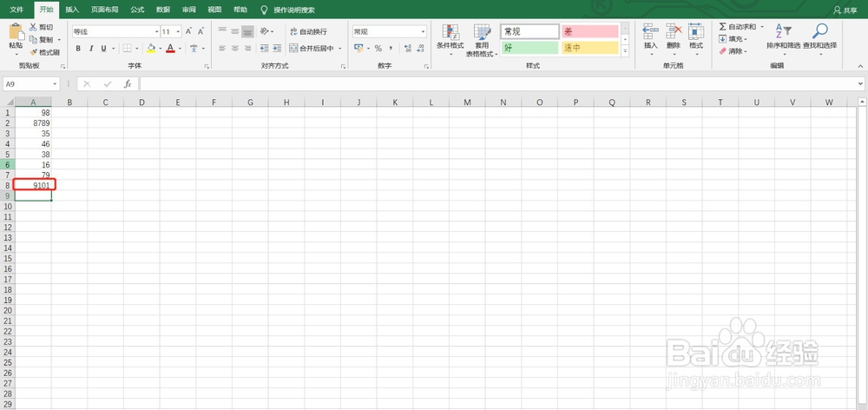The width and height of the screenshot is (868, 410).
Task: Open the File (文件) tab
Action: [x=16, y=10]
